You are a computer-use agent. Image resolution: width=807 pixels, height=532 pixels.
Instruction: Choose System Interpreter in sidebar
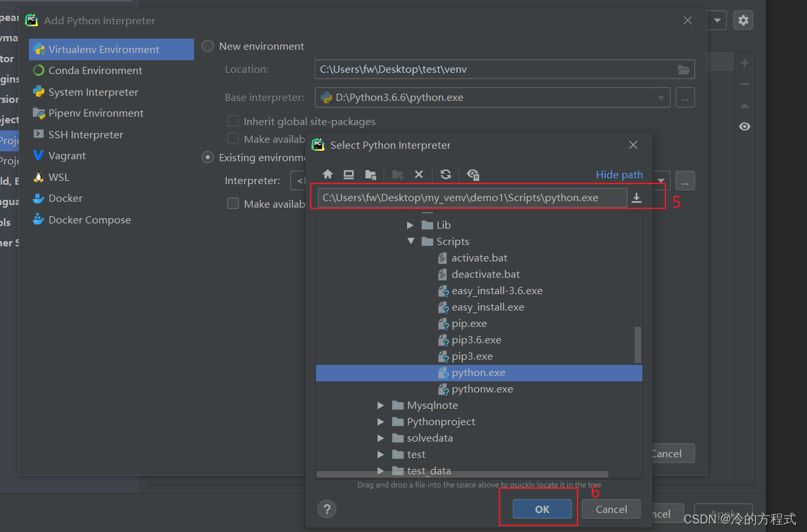[x=111, y=92]
